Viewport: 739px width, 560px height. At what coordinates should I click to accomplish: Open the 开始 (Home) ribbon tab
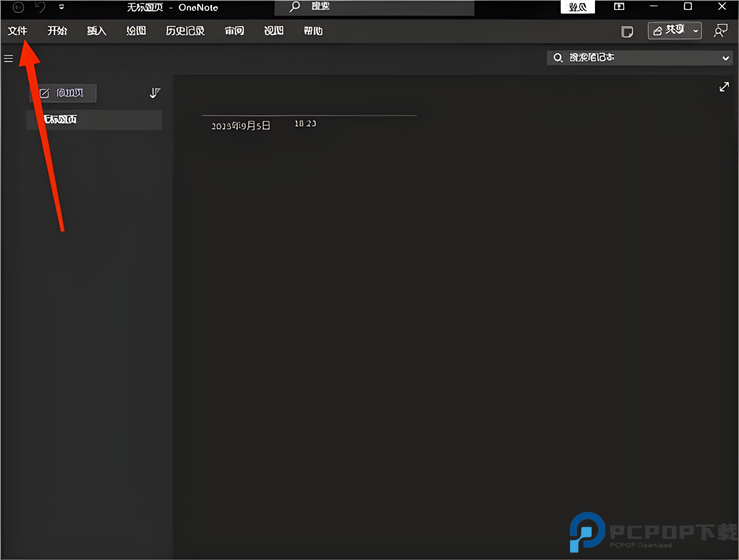pos(57,31)
